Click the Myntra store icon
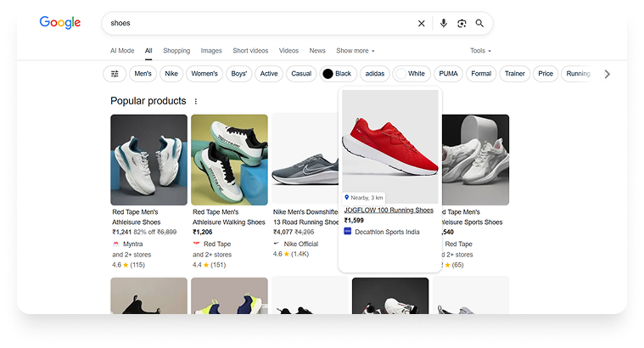 click(x=116, y=244)
